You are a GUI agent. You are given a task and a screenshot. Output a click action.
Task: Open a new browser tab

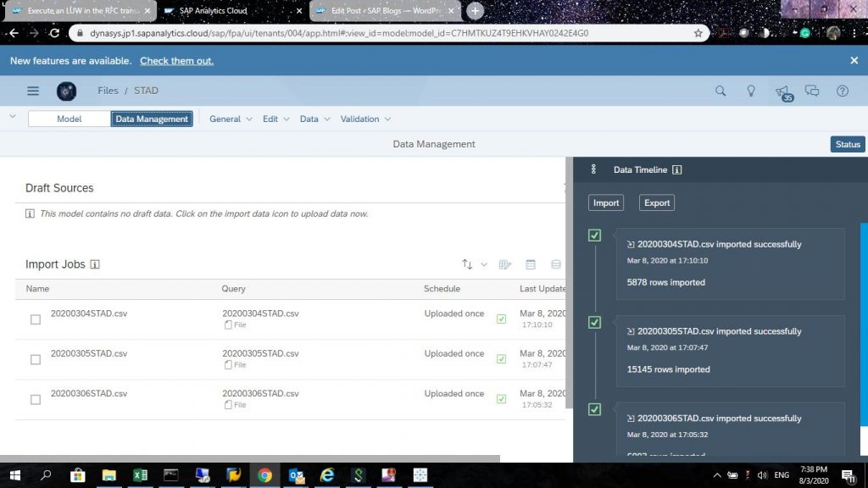coord(475,10)
